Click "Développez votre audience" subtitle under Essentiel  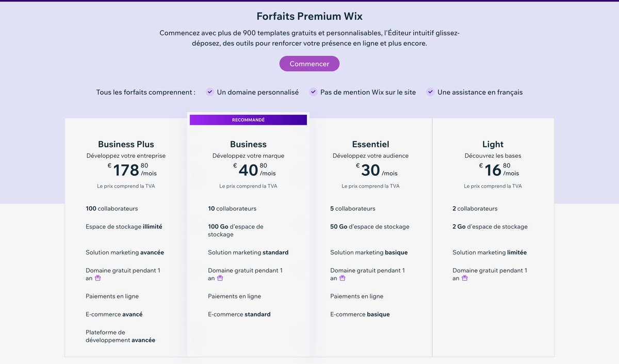pyautogui.click(x=370, y=155)
